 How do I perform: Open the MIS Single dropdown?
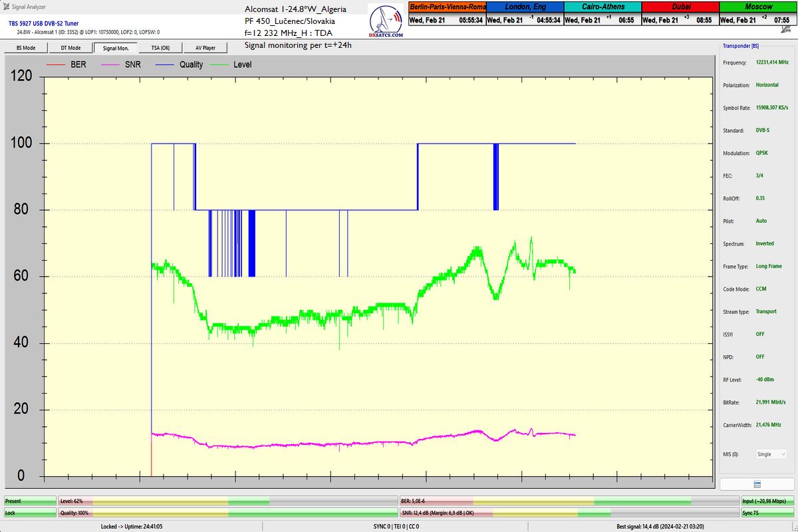pos(771,454)
